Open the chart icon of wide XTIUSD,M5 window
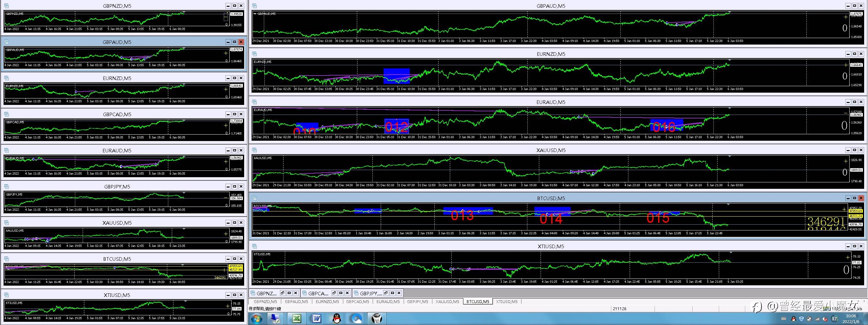868x325 pixels. [x=255, y=246]
